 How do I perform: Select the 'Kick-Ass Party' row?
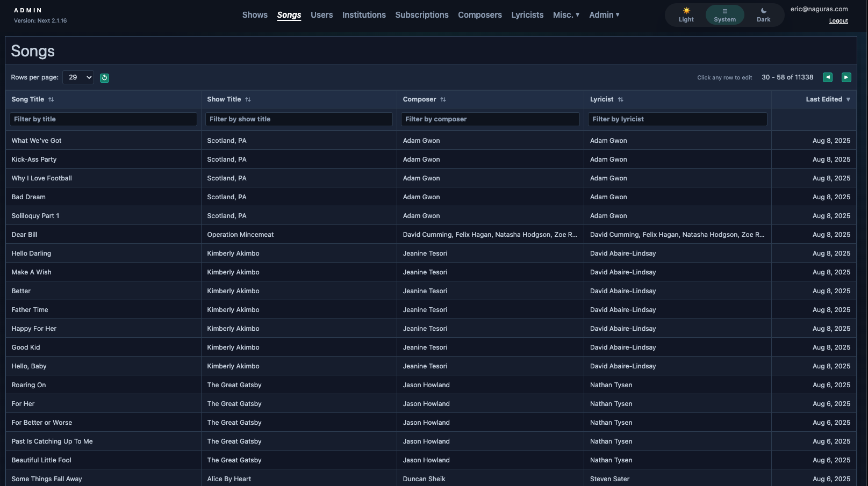pos(431,159)
